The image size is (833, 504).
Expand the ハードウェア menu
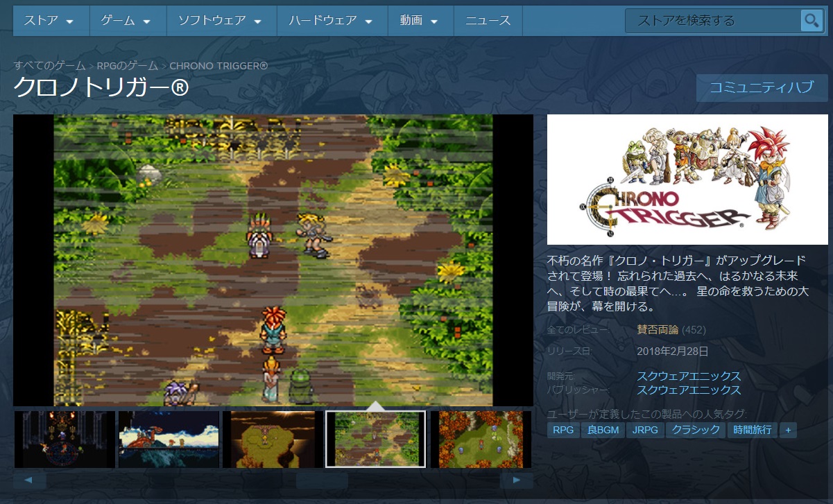coord(332,21)
